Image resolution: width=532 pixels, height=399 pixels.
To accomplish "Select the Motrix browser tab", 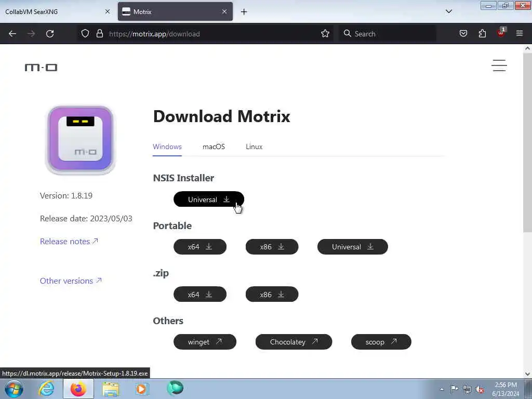I will pos(175,11).
